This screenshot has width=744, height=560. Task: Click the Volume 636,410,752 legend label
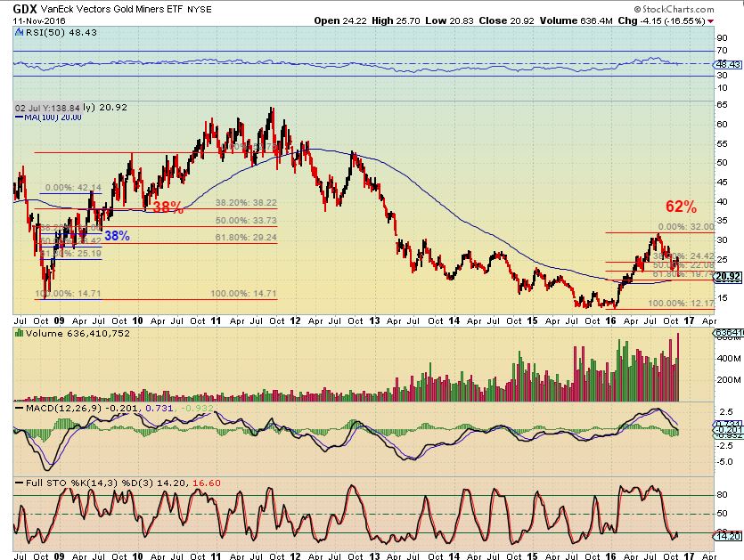(78, 333)
